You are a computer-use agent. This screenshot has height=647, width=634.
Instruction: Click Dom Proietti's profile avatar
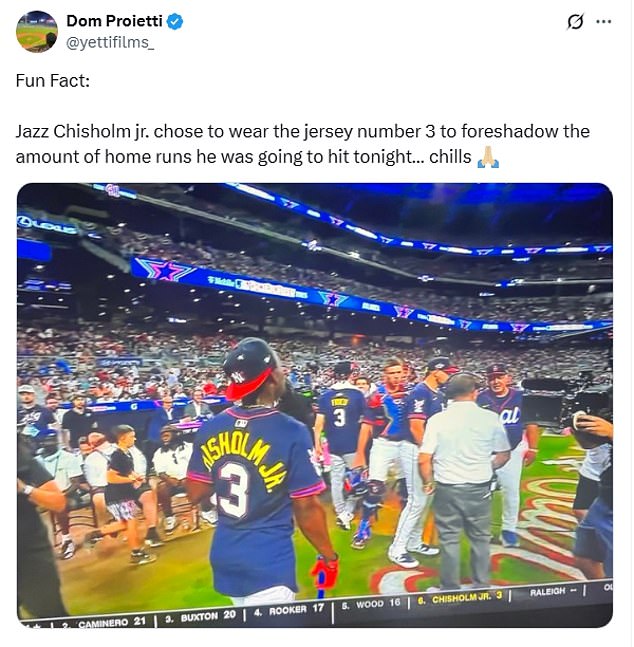37,31
